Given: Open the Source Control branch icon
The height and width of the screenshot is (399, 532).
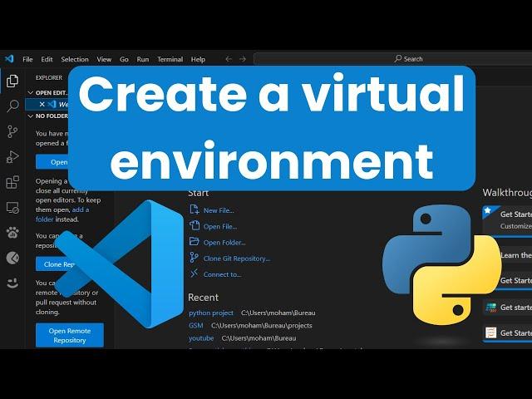Looking at the screenshot, I should click(x=12, y=131).
